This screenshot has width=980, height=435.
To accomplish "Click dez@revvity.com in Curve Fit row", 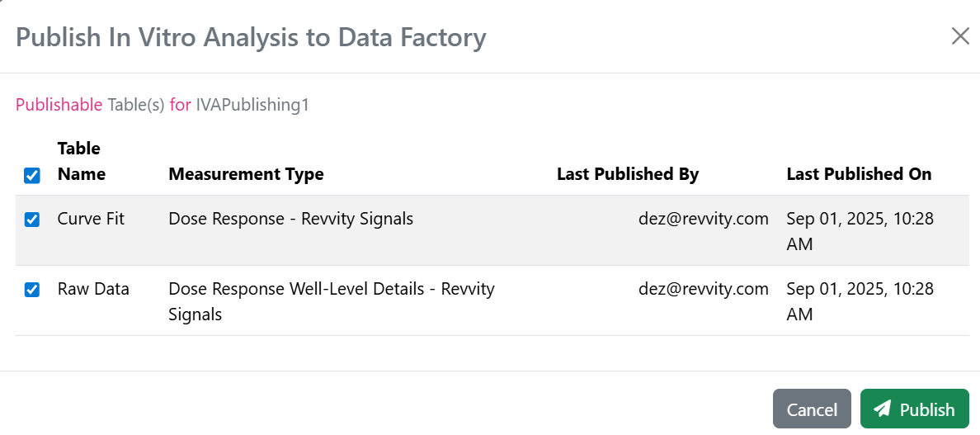I will (703, 219).
